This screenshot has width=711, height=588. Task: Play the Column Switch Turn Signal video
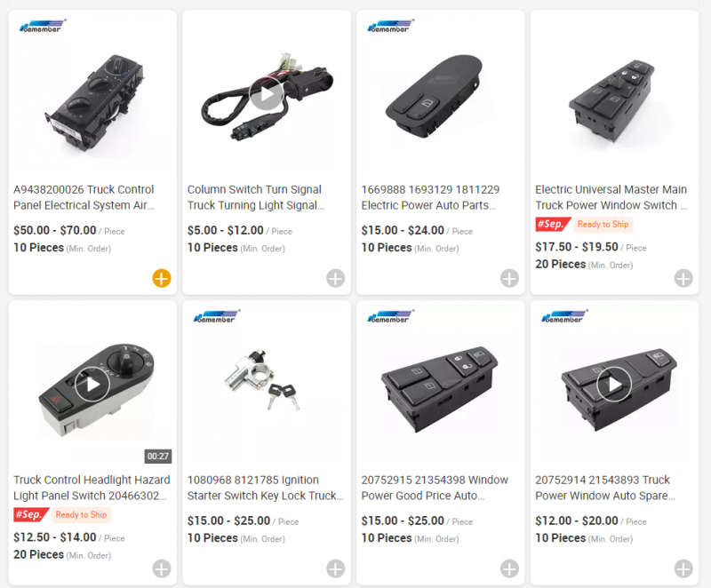266,94
